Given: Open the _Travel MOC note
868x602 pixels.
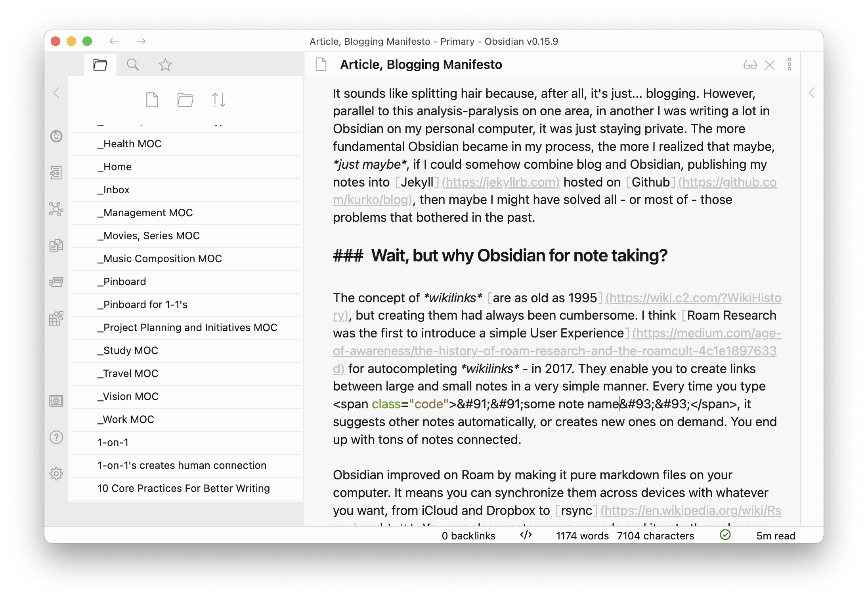Looking at the screenshot, I should click(185, 373).
